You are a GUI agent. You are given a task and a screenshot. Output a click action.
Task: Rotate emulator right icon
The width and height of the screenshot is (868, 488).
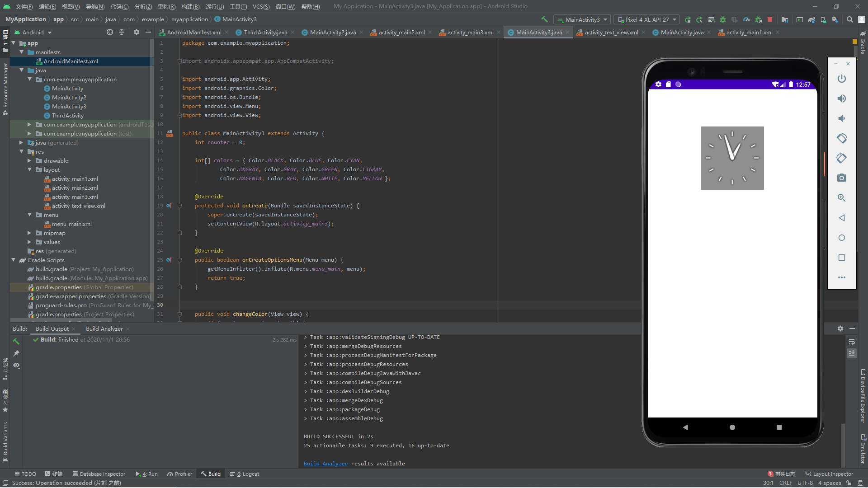[841, 158]
